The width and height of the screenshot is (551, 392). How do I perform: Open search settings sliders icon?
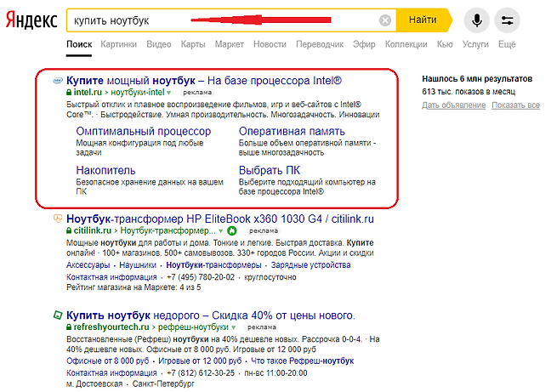click(x=507, y=20)
